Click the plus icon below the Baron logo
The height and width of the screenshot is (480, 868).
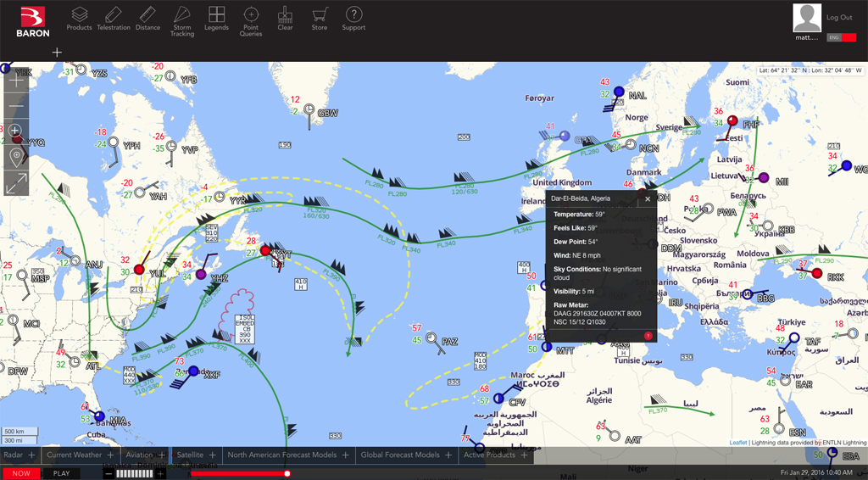[57, 52]
